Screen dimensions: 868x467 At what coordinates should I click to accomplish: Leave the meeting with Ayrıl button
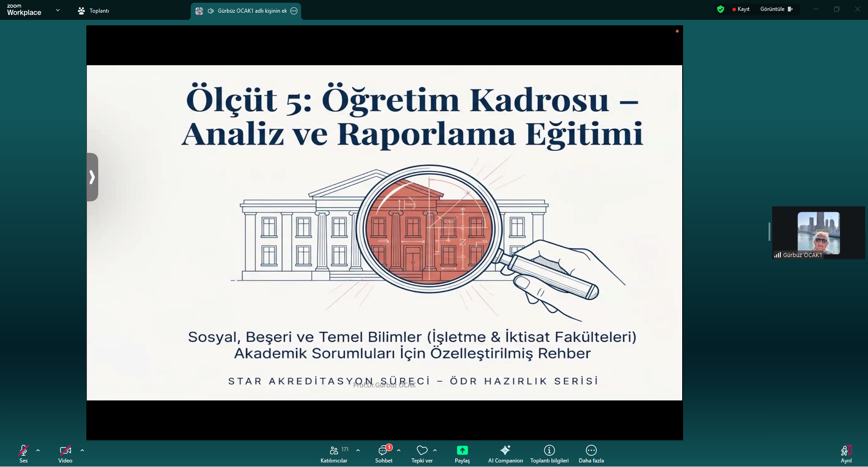[846, 453]
